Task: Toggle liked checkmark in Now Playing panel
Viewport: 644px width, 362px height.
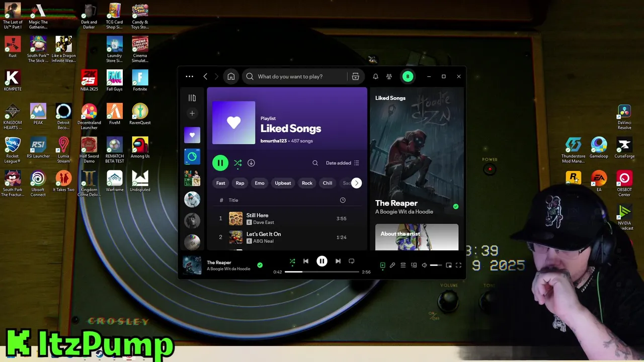Action: pyautogui.click(x=456, y=207)
